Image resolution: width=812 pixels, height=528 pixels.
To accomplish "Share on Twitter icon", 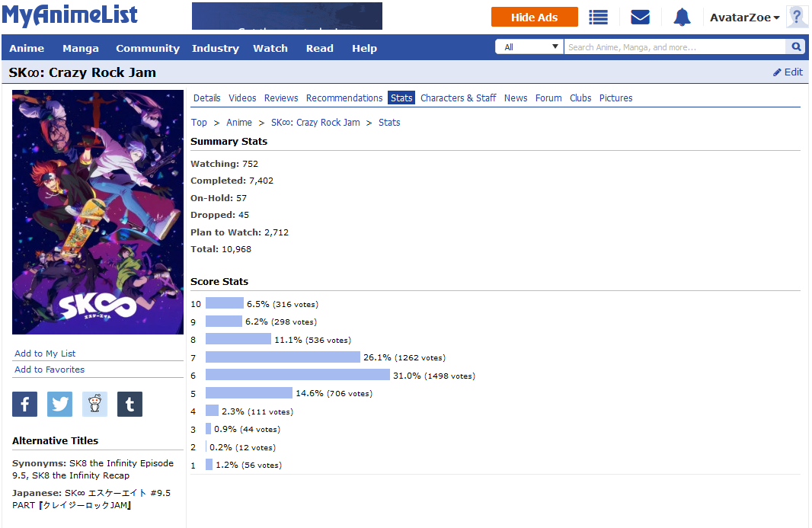I will click(59, 404).
